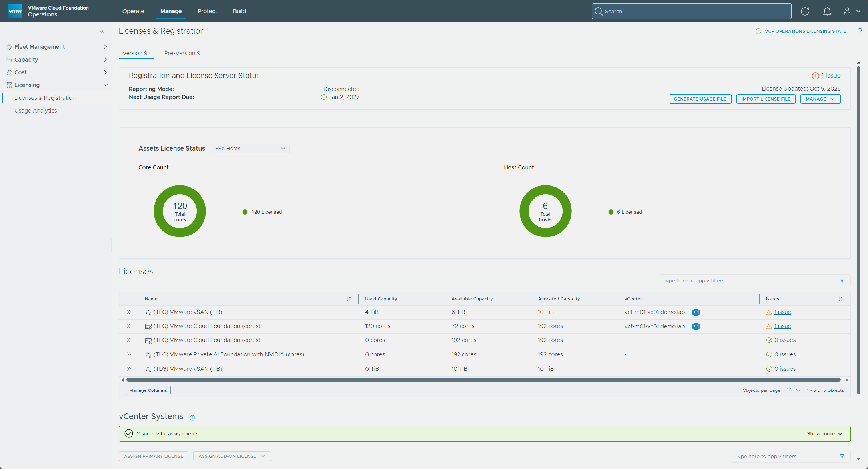Click IMPORT LICENSE FILE button
The width and height of the screenshot is (868, 469).
tap(766, 99)
